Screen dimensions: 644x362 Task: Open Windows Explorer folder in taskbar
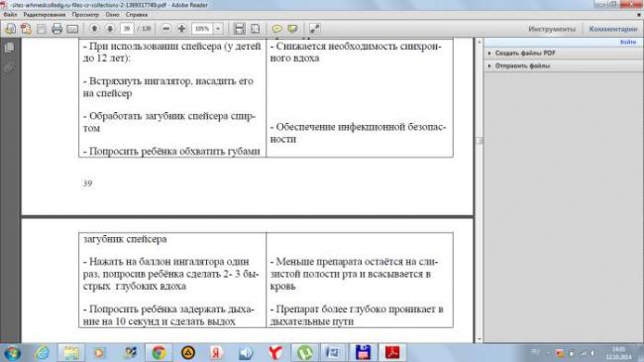(x=71, y=353)
